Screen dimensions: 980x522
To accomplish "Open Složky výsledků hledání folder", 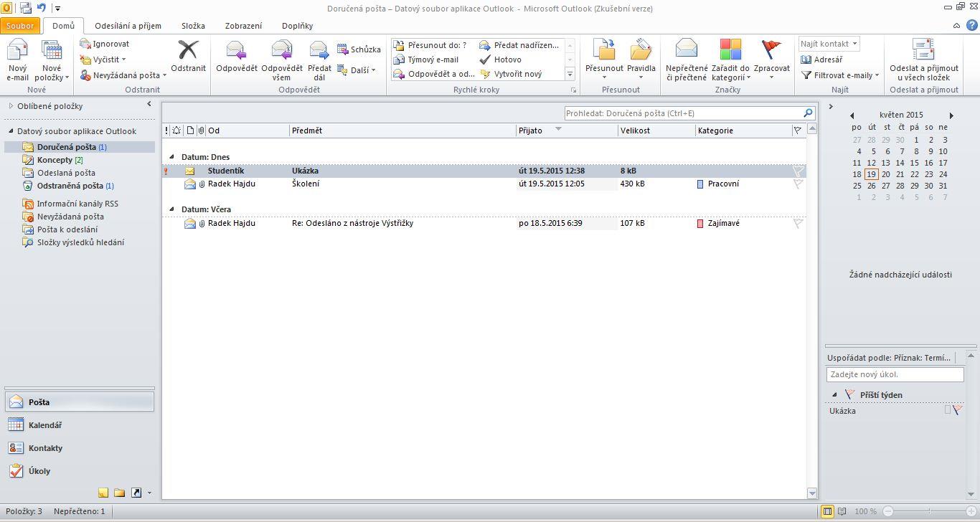I will click(80, 242).
